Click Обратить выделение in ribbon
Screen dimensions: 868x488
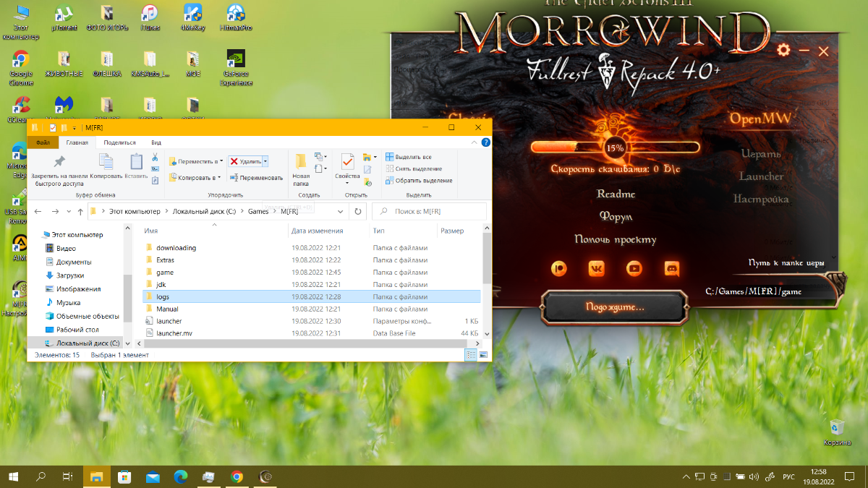[x=419, y=180]
